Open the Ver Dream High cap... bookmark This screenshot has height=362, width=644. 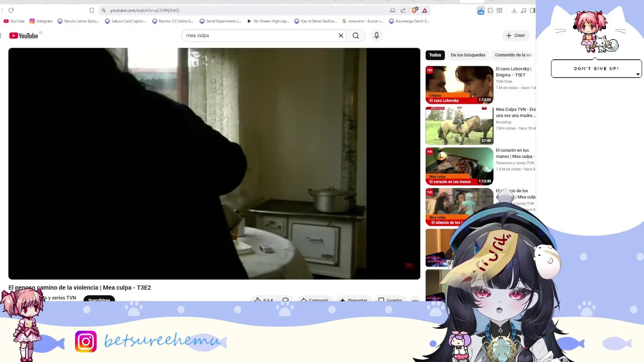[x=268, y=21]
